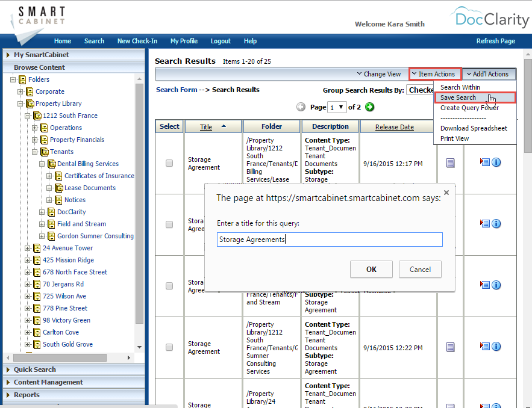Select Save Search in Item Actions menu
532x408 pixels.
click(x=458, y=97)
